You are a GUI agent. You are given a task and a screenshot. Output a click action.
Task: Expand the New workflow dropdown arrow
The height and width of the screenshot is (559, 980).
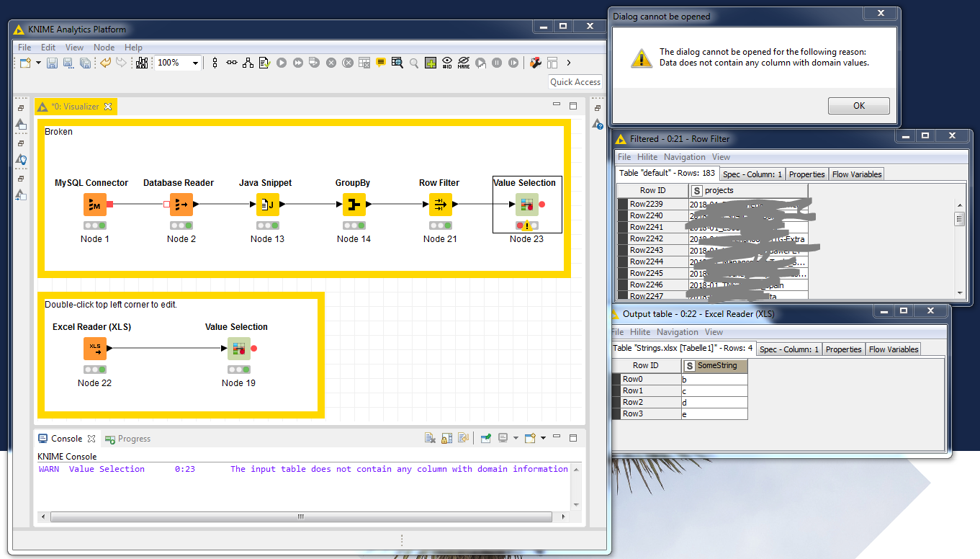(x=37, y=63)
